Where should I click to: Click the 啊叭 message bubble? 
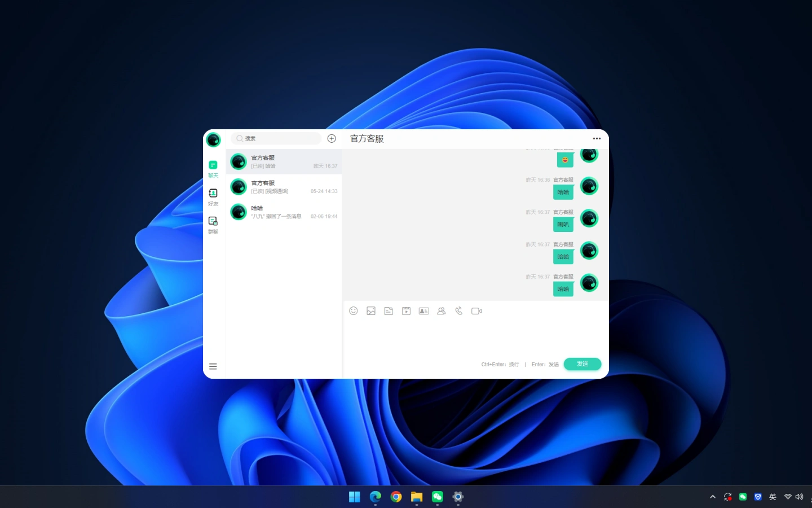point(563,225)
